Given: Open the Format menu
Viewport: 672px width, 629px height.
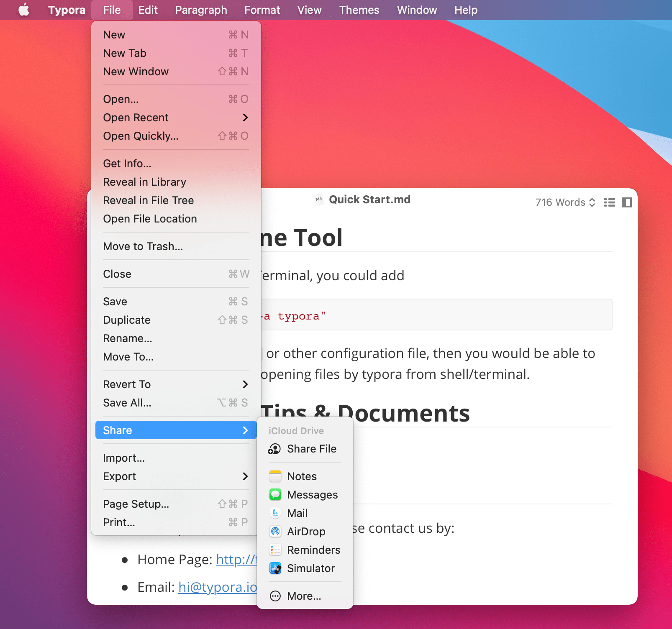Looking at the screenshot, I should tap(262, 10).
